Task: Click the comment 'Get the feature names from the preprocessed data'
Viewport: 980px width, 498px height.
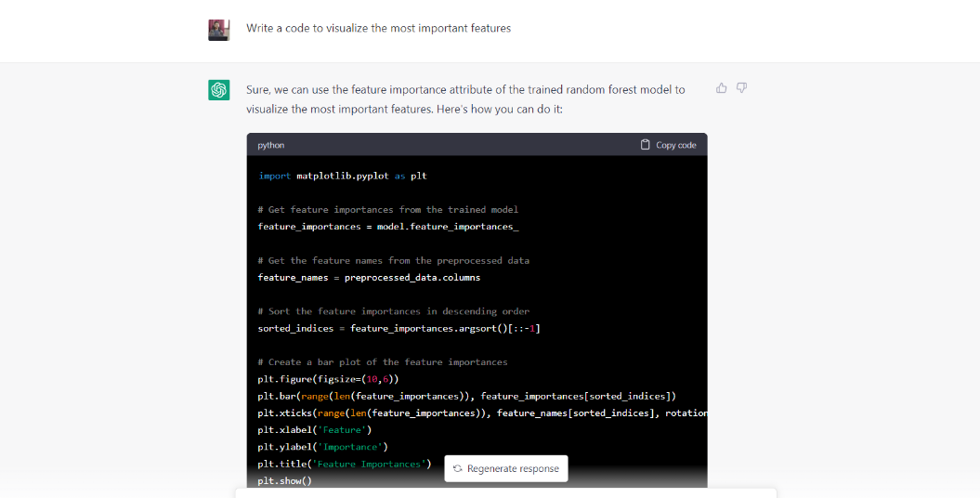Action: coord(394,260)
